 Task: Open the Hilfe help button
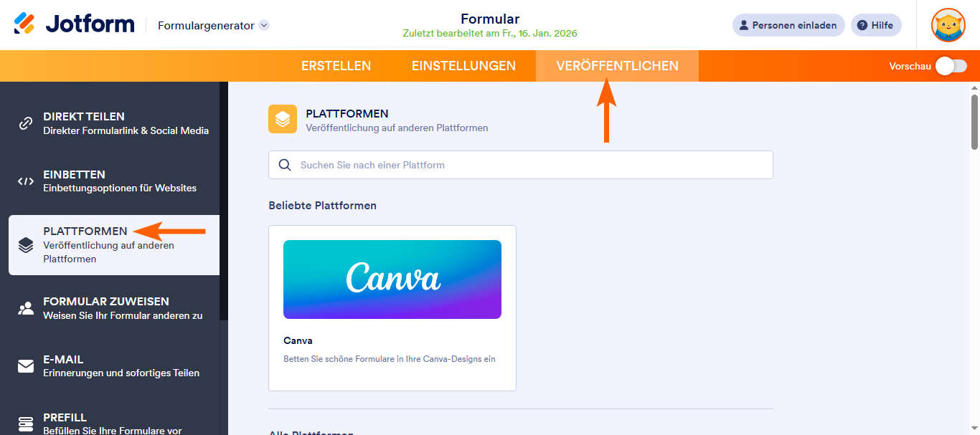point(875,25)
